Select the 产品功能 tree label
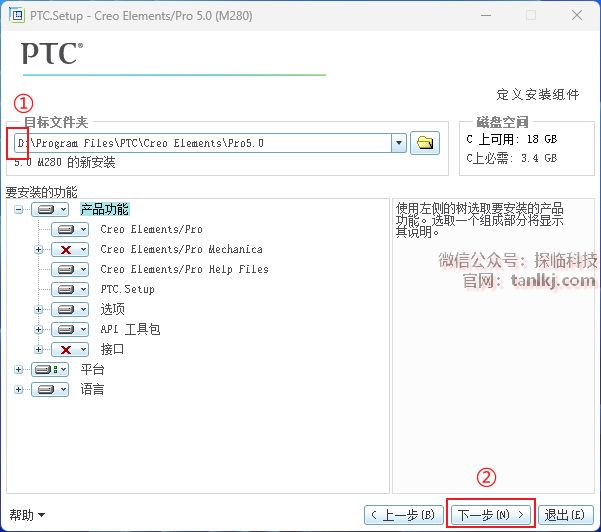This screenshot has width=601, height=532. 105,209
